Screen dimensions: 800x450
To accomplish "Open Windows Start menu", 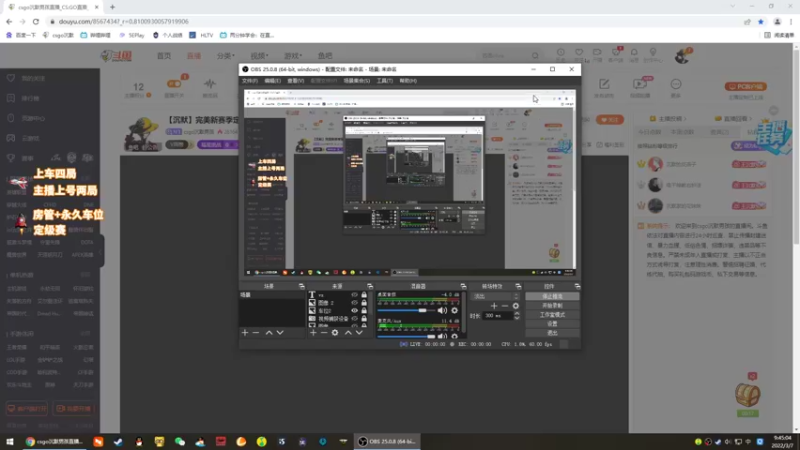I will 10,442.
